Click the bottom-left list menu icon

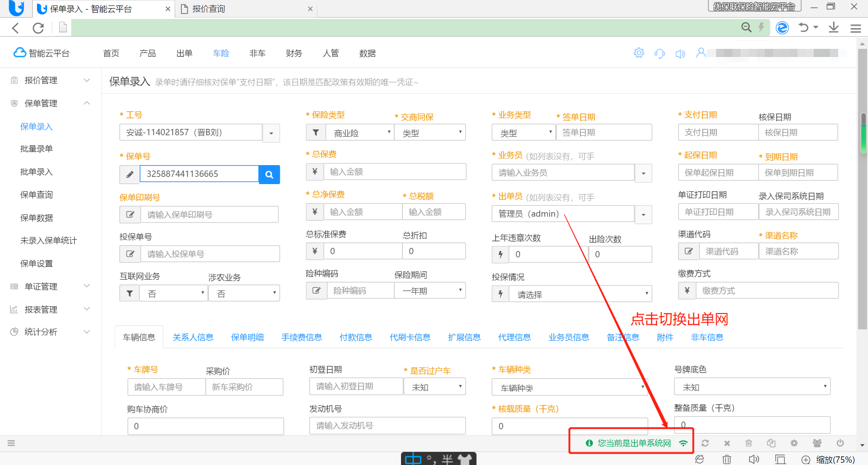(x=11, y=443)
